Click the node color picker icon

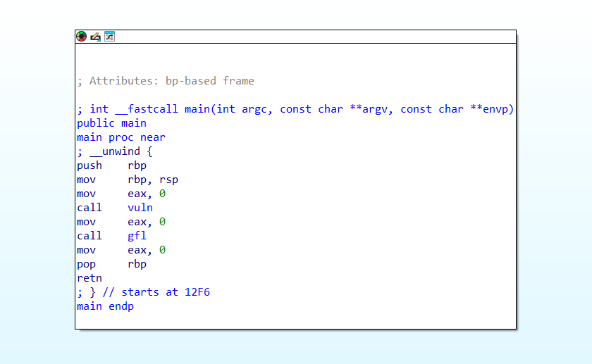[82, 37]
